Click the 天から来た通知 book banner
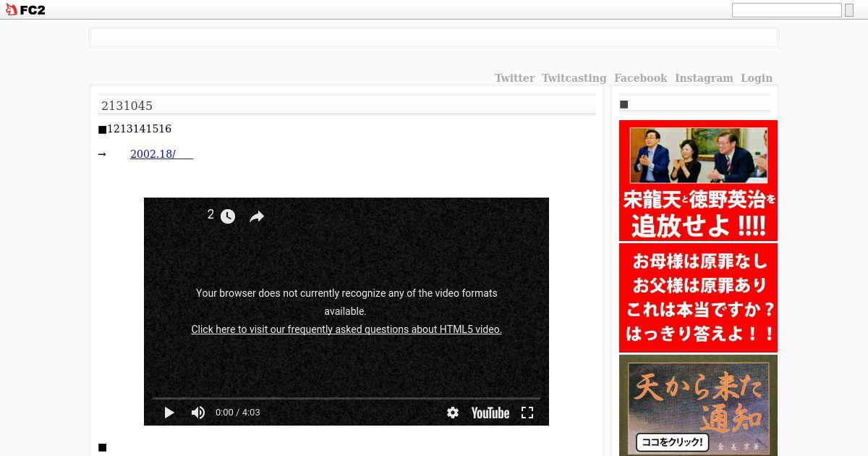The width and height of the screenshot is (868, 456). [x=698, y=405]
